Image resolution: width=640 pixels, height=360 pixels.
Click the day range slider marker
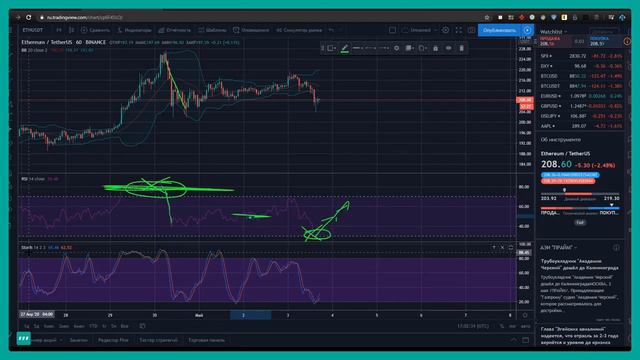[564, 190]
